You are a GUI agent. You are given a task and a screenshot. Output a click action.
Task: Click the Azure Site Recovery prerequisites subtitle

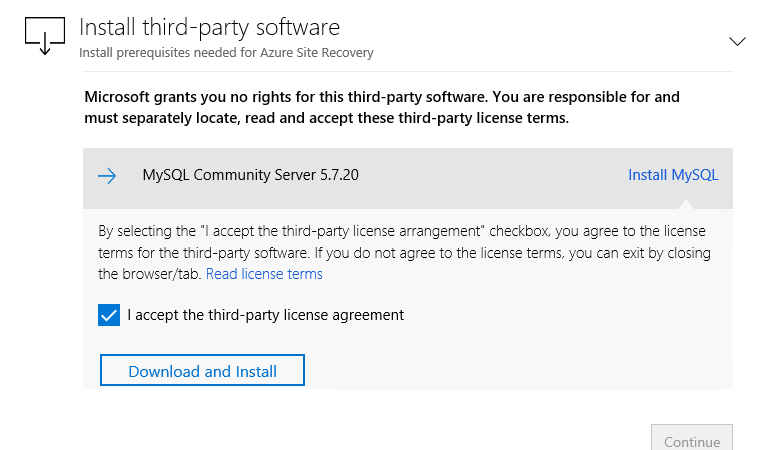pos(226,52)
